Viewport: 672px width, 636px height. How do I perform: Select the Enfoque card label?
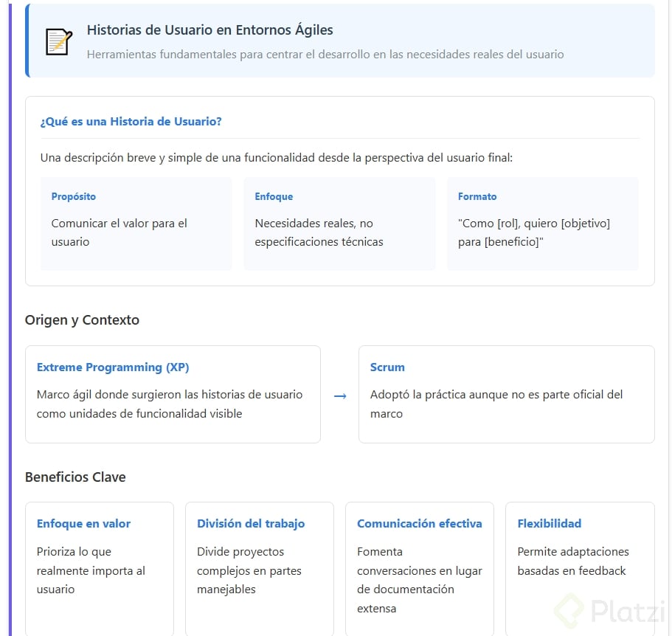pos(274,196)
